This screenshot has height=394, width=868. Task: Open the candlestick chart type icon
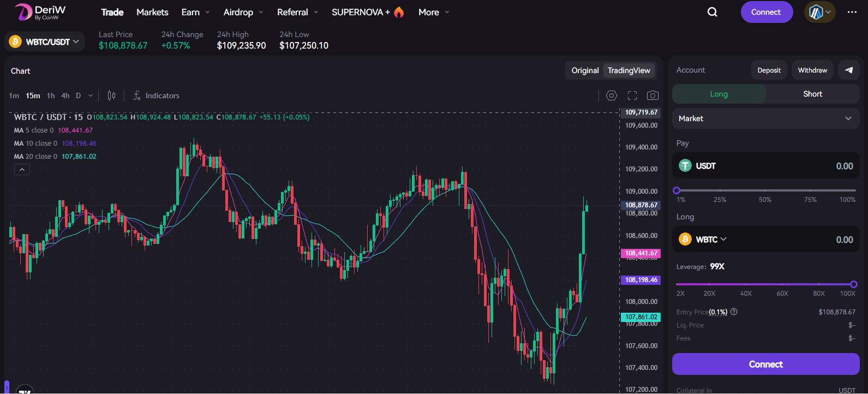click(111, 95)
